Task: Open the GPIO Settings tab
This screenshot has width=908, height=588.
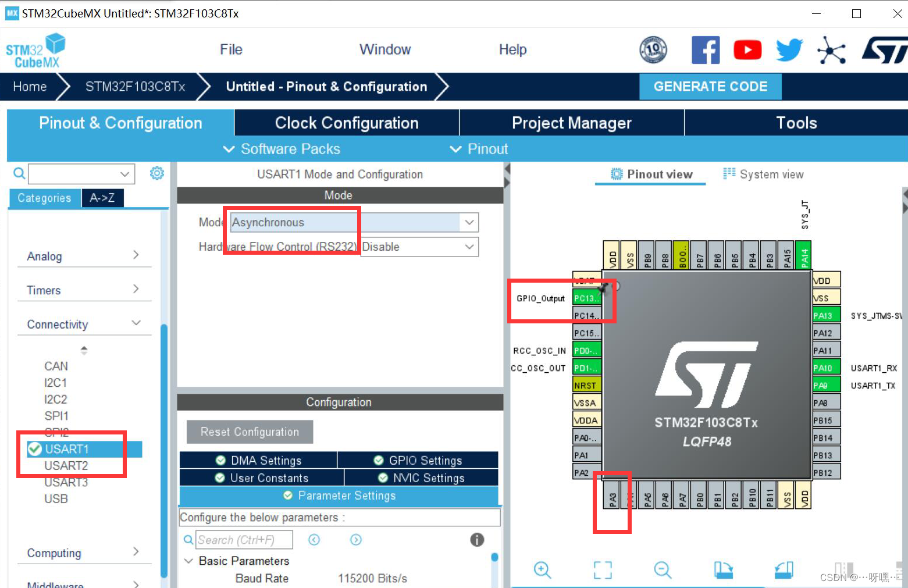Action: (418, 460)
